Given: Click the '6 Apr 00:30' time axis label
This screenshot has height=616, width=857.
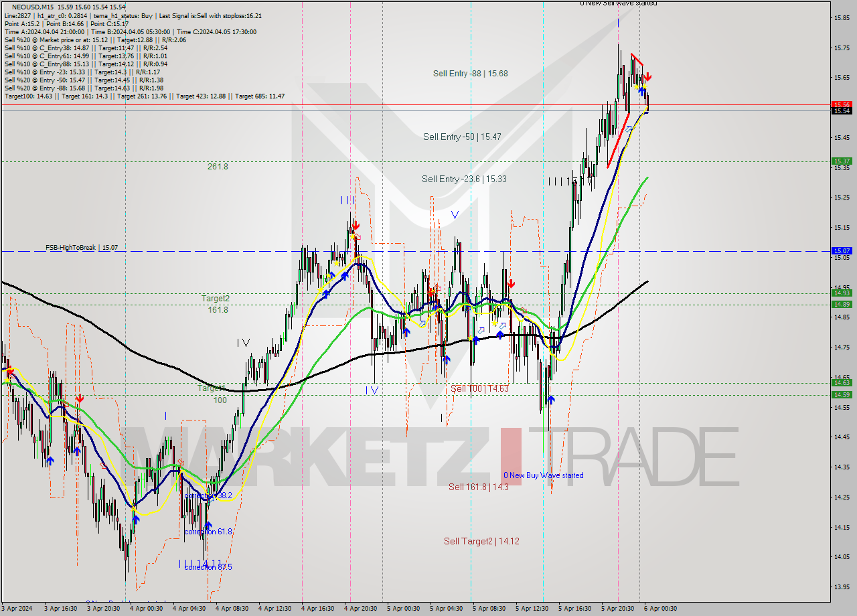Looking at the screenshot, I should click(x=660, y=609).
